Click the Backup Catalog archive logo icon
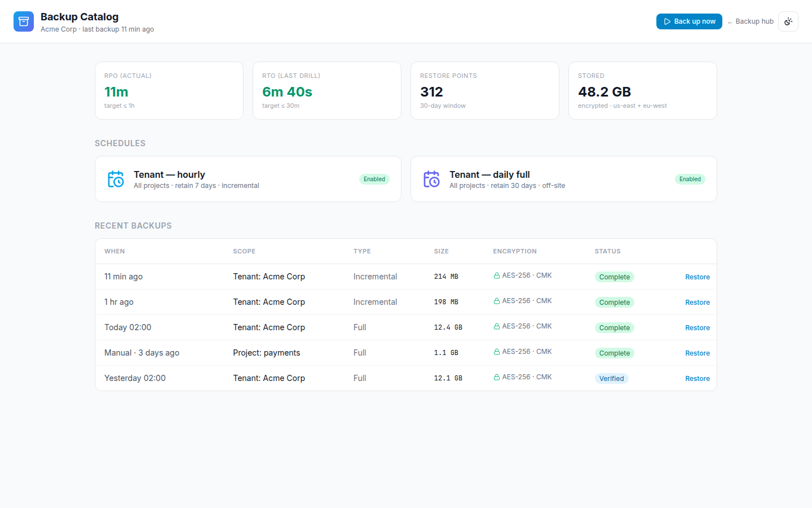The image size is (812, 508). pos(24,21)
